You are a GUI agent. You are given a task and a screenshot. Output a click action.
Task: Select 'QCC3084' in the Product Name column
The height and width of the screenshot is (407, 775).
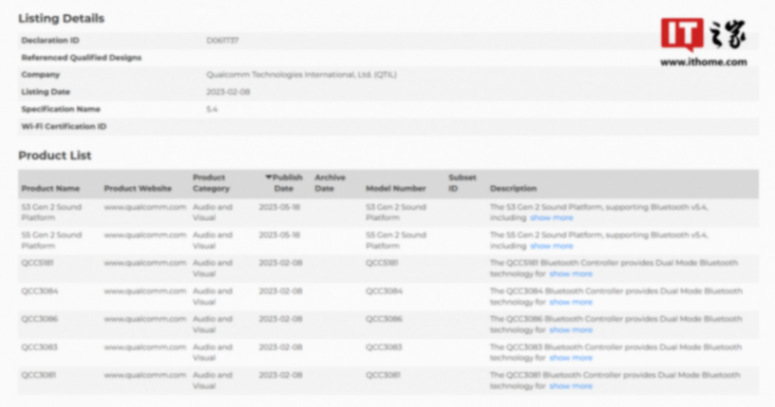click(40, 291)
